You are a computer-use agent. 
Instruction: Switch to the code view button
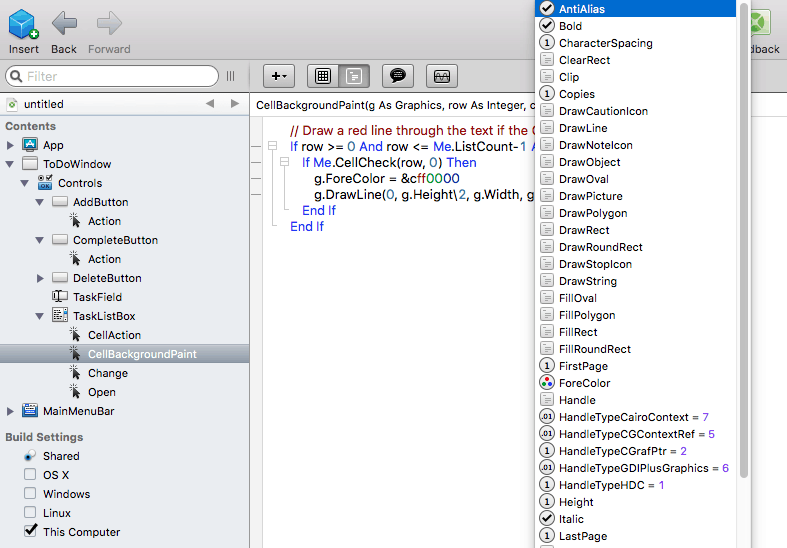354,76
